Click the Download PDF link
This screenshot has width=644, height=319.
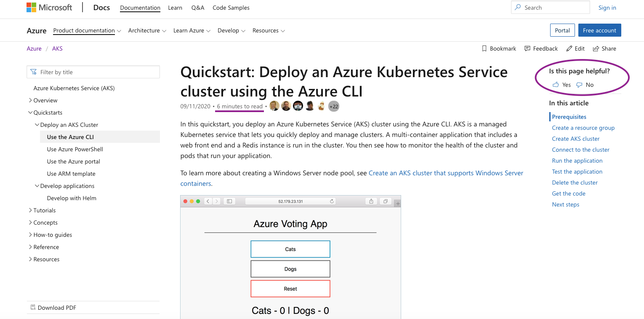click(57, 308)
